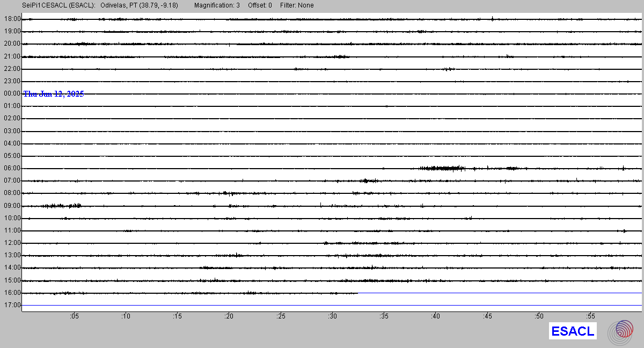Click the 12:00 hour label
This screenshot has height=348, width=644.
(12, 243)
